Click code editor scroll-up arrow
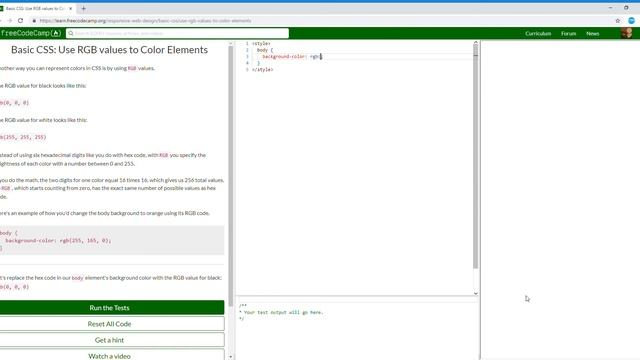This screenshot has width=640, height=360. (476, 42)
